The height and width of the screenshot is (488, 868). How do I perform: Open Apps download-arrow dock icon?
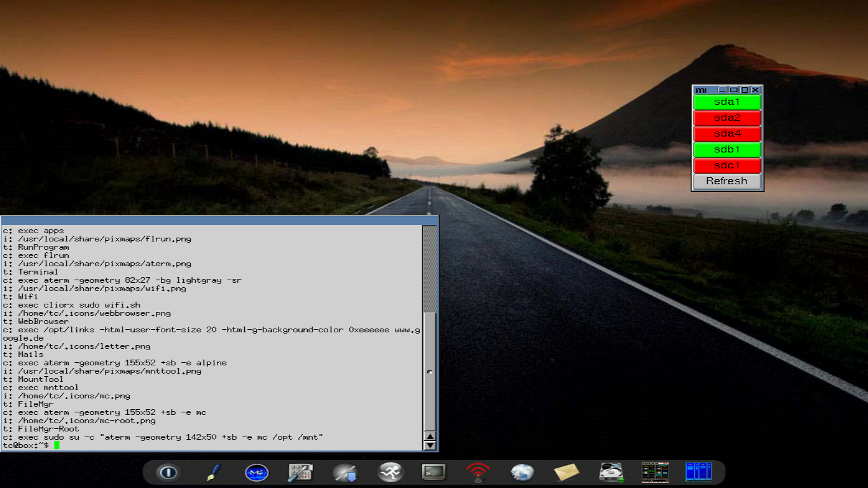[346, 473]
